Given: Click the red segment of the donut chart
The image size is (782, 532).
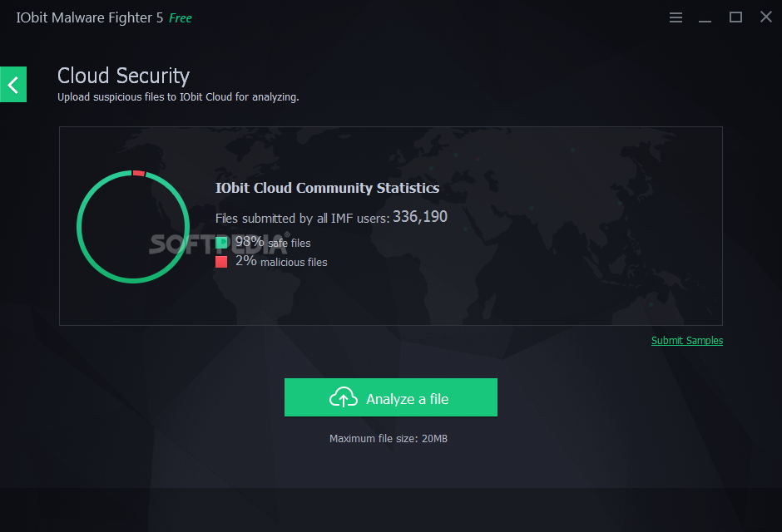Looking at the screenshot, I should pos(139,173).
